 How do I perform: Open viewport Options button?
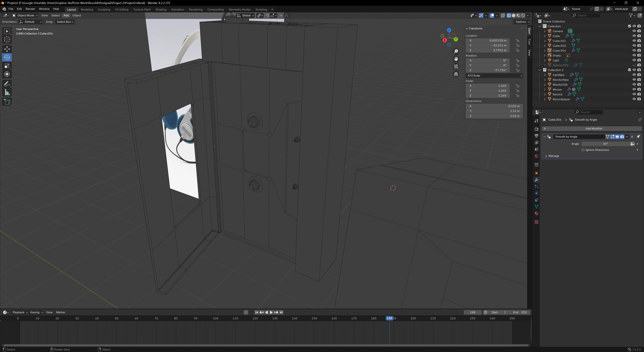click(522, 22)
